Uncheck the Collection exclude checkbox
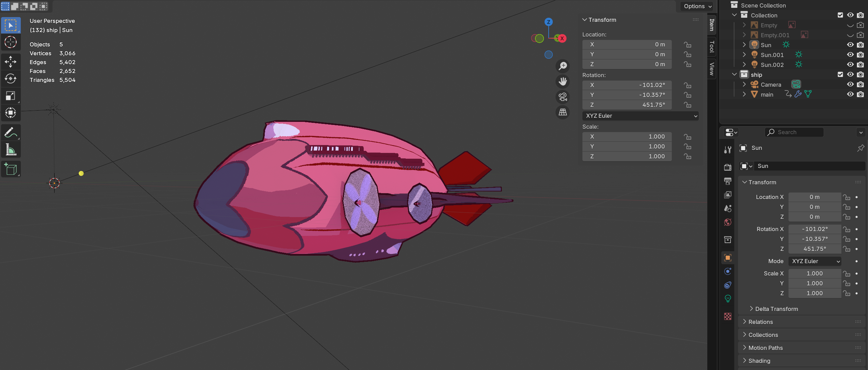The width and height of the screenshot is (868, 370). pos(840,15)
